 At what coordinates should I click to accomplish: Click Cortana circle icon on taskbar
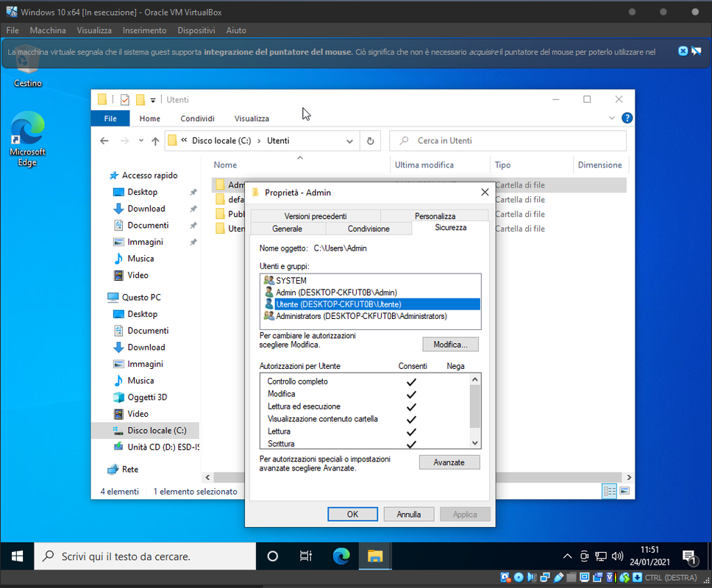(x=272, y=556)
